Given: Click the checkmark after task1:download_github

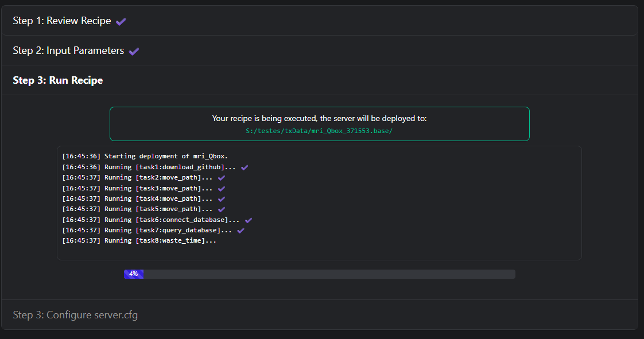Looking at the screenshot, I should 245,167.
